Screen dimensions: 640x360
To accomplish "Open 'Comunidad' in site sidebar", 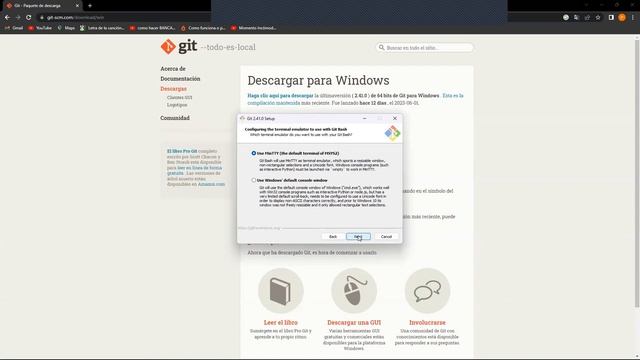I will coord(175,118).
